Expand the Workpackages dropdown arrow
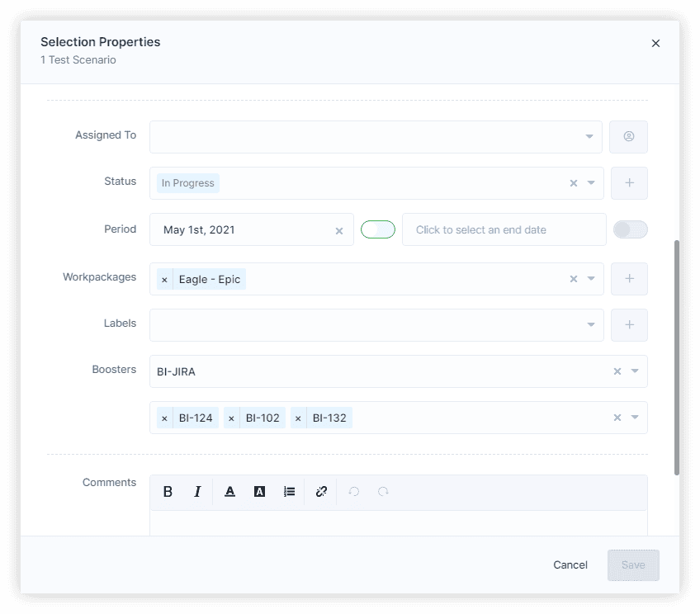The width and height of the screenshot is (700, 614). click(591, 279)
